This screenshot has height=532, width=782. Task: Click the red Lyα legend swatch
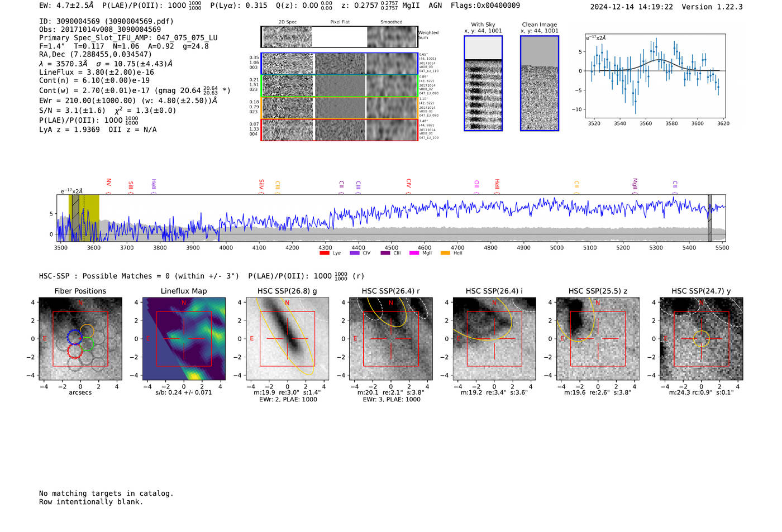324,253
